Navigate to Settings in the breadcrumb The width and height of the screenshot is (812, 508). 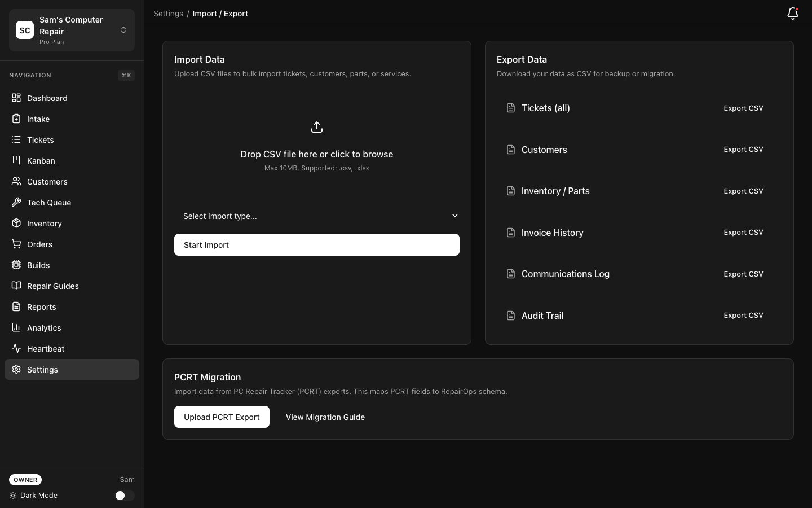click(169, 14)
